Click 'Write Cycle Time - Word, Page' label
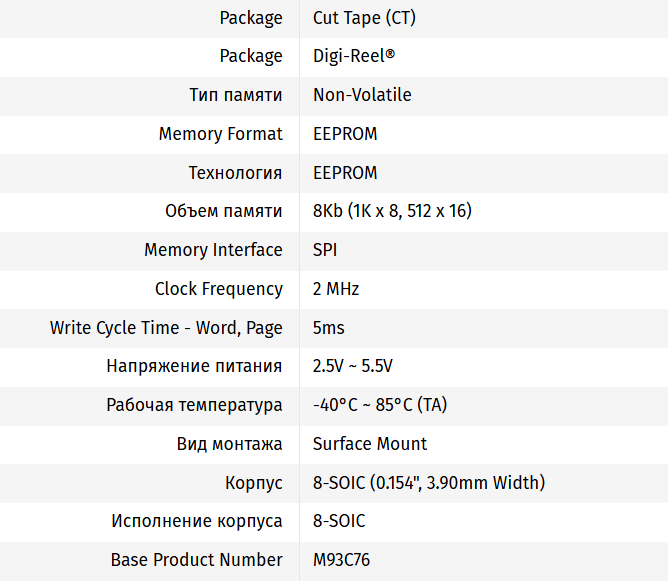668x586 pixels. click(166, 328)
